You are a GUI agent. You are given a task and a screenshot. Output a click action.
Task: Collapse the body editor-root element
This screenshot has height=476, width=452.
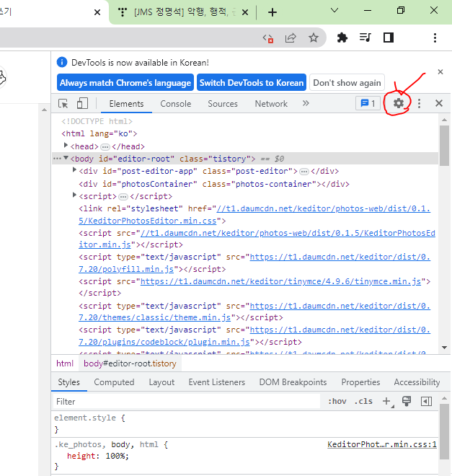(66, 158)
